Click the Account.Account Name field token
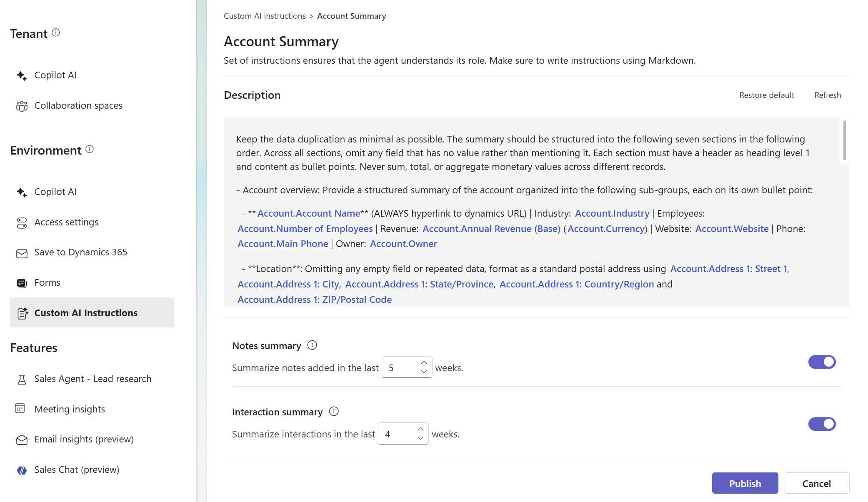 309,213
